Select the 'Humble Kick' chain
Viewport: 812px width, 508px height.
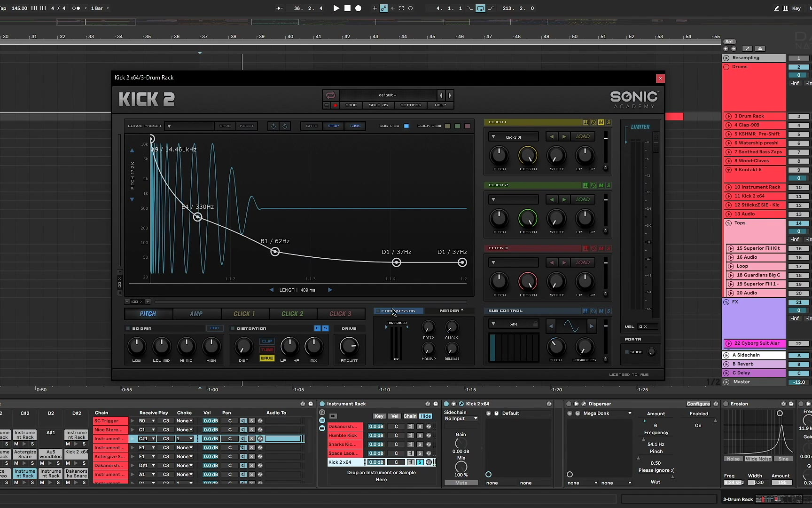(x=345, y=436)
